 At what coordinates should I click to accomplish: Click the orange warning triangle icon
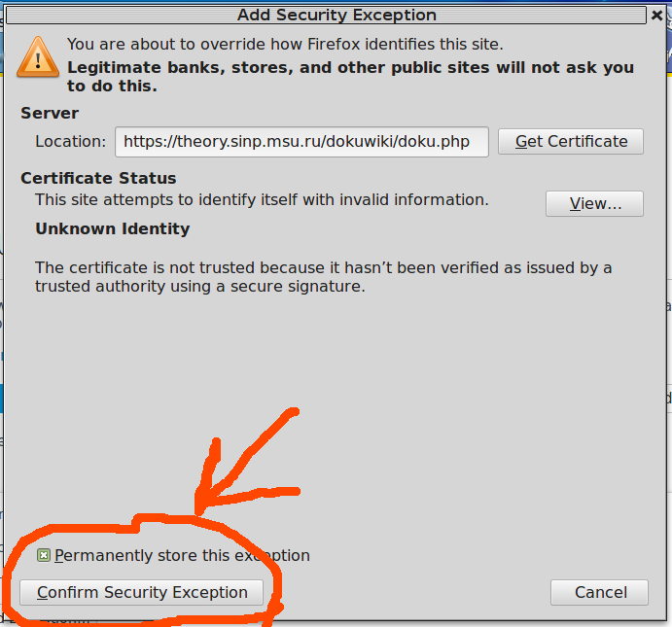38,57
